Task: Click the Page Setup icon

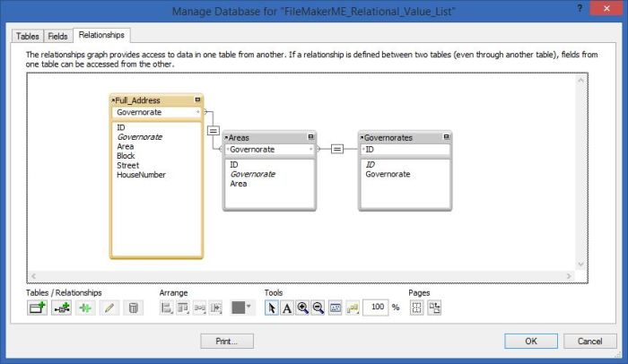Action: [434, 308]
